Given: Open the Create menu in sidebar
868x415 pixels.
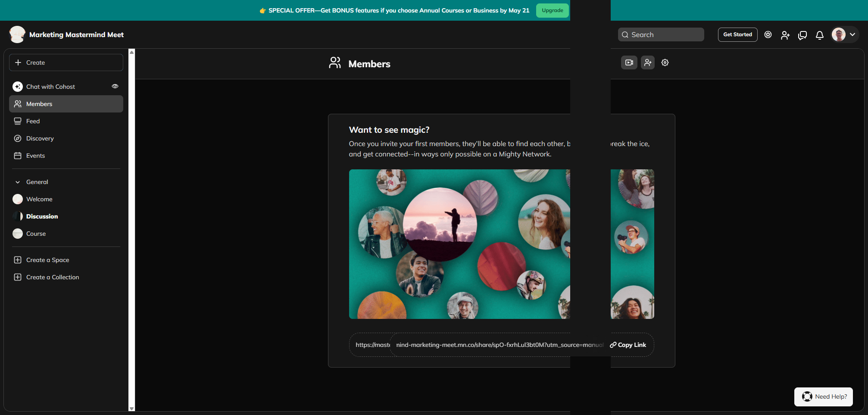Looking at the screenshot, I should click(66, 62).
